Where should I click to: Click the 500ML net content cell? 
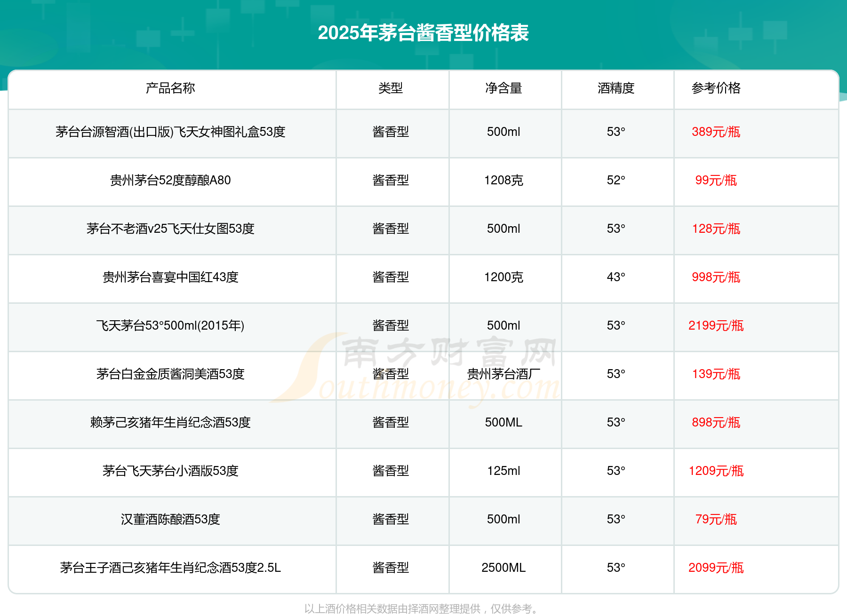pyautogui.click(x=503, y=422)
